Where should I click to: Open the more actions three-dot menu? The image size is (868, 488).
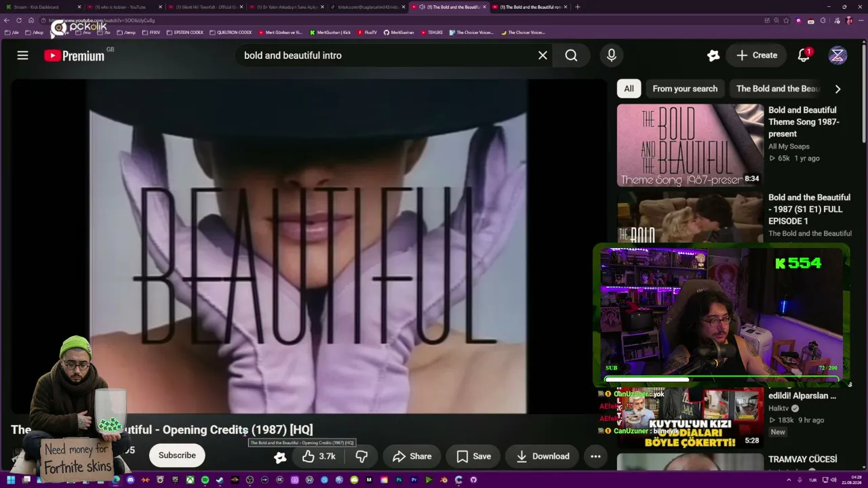tap(595, 456)
